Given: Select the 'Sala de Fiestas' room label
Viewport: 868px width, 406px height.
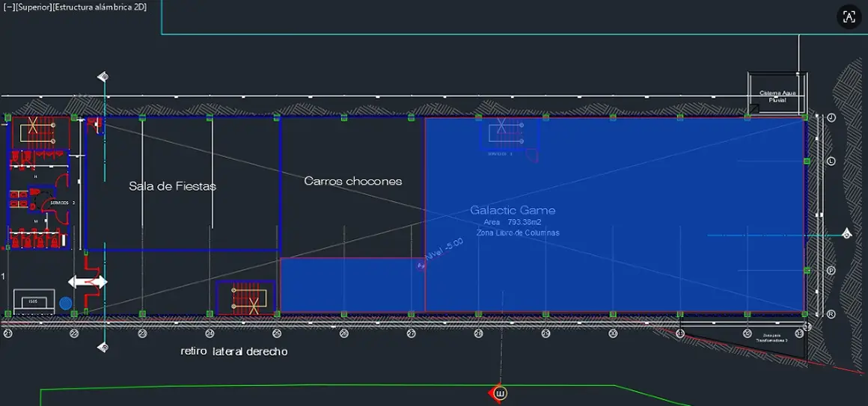Looking at the screenshot, I should (173, 186).
